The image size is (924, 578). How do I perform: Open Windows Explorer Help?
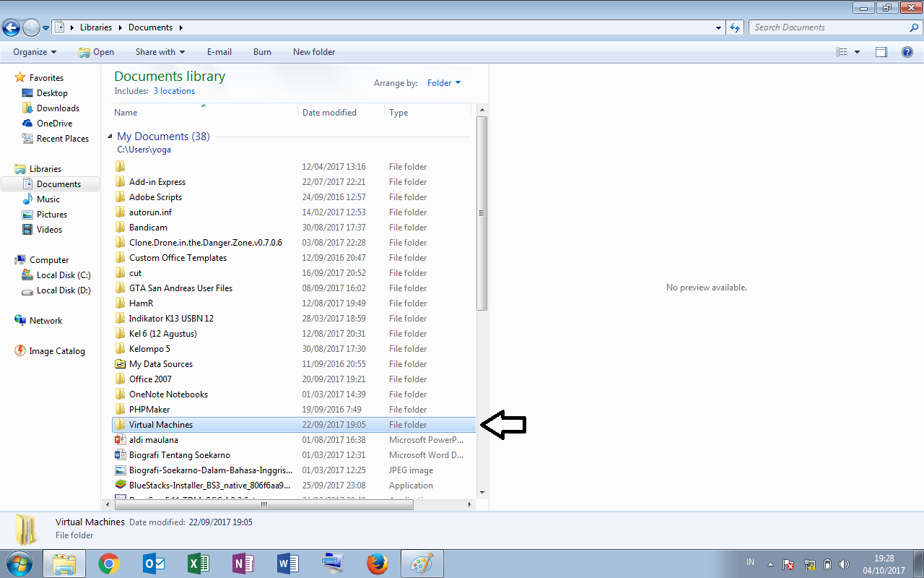907,51
